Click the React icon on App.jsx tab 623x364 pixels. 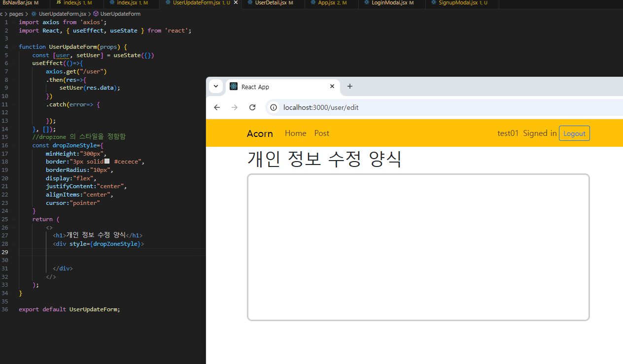click(x=313, y=3)
